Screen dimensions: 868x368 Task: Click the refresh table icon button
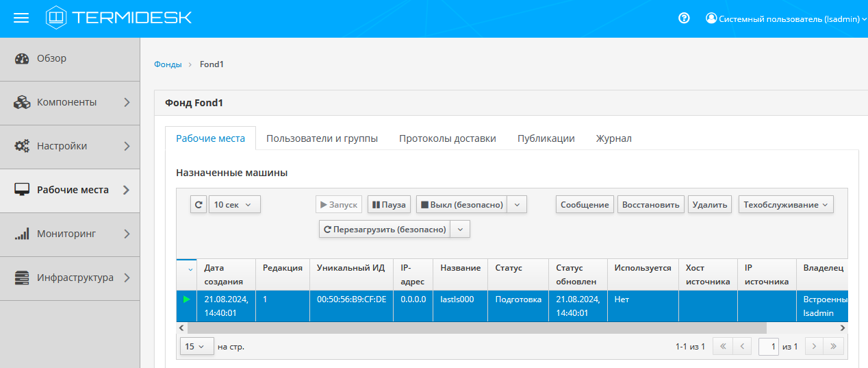tap(199, 204)
